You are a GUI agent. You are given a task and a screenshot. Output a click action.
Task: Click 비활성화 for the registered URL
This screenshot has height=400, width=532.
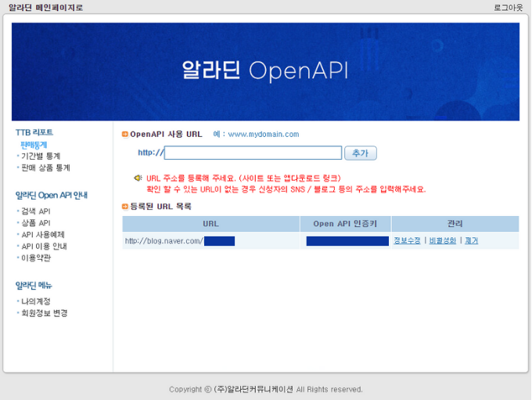pyautogui.click(x=443, y=241)
